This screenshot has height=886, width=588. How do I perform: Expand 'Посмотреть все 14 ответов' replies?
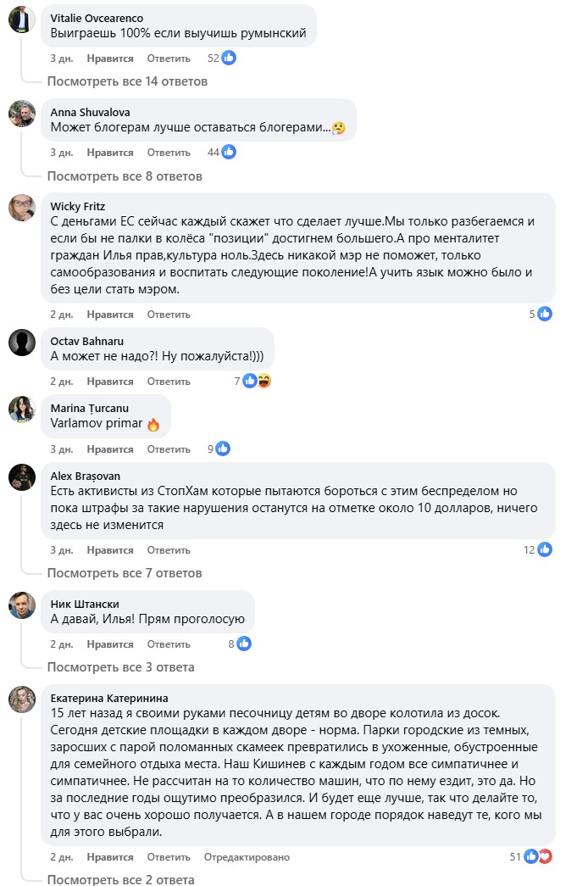(x=127, y=81)
